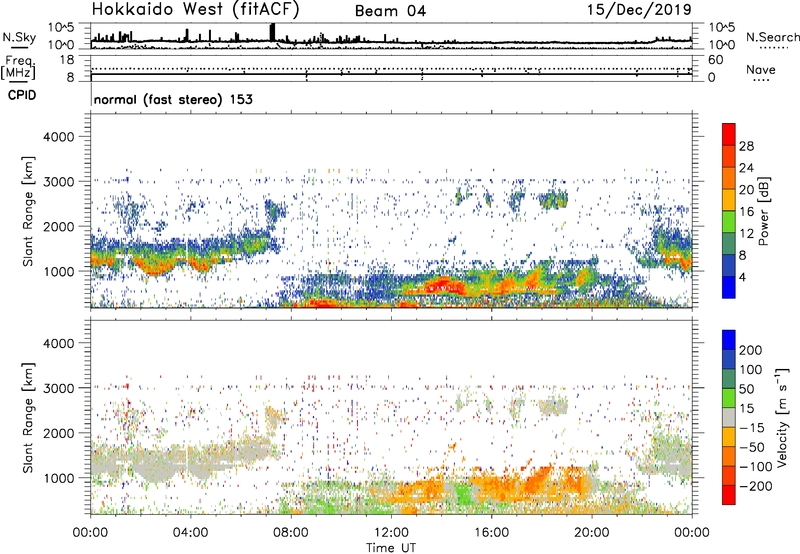This screenshot has width=800, height=554.
Task: Click the CPID label
Action: [x=22, y=95]
